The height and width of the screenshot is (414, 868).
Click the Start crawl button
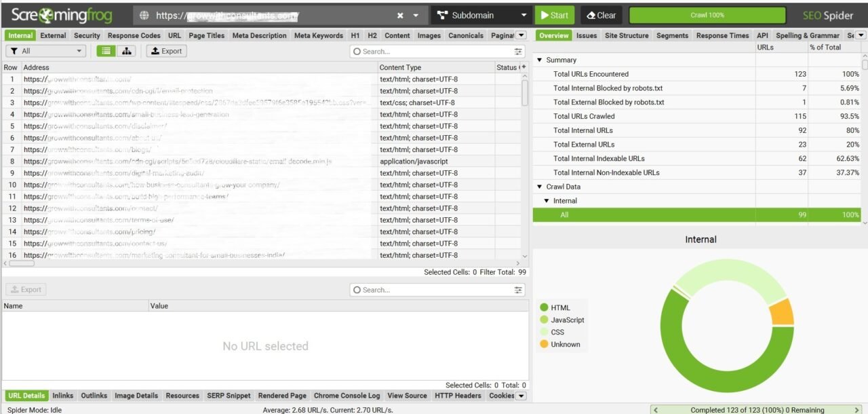(x=554, y=14)
